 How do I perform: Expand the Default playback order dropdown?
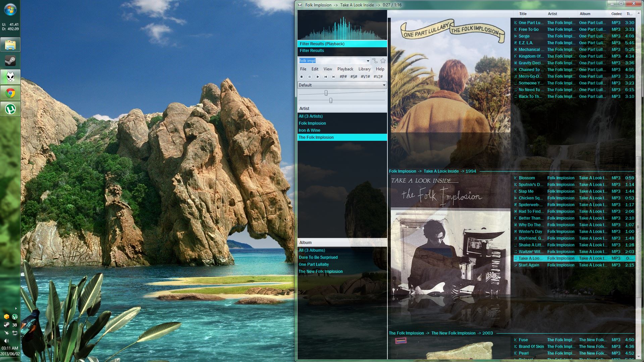coord(384,85)
